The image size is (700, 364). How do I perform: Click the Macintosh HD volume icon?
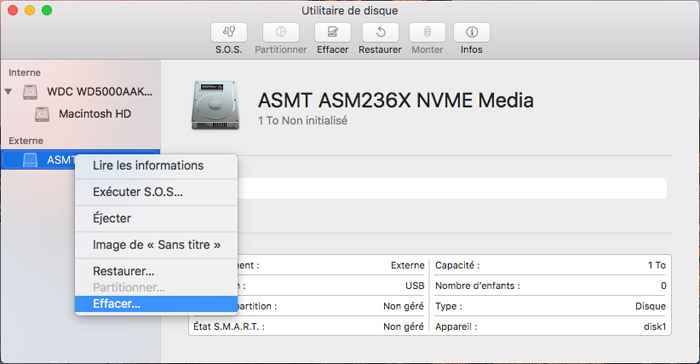[x=42, y=114]
